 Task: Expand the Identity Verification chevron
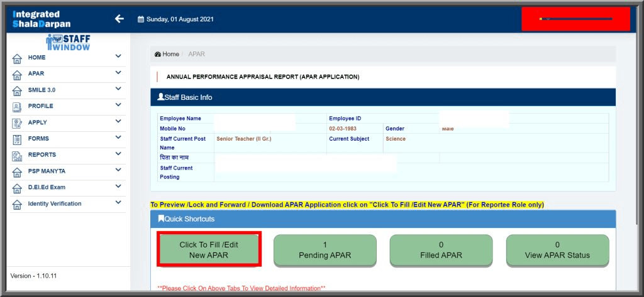[x=118, y=203]
